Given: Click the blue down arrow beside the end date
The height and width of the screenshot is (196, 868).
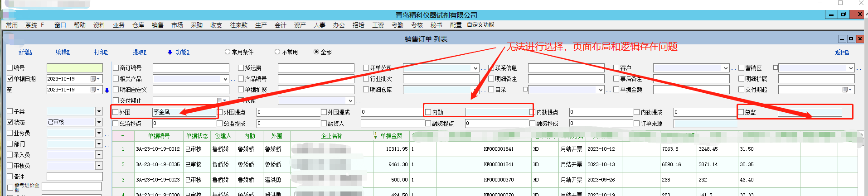Looking at the screenshot, I should pos(107,90).
